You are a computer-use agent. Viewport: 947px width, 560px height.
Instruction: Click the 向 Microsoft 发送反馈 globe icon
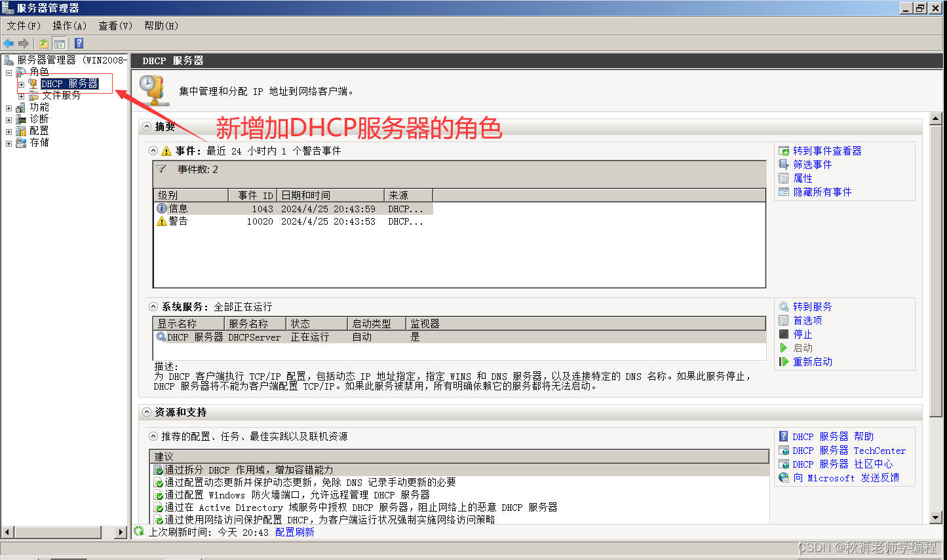pos(784,478)
